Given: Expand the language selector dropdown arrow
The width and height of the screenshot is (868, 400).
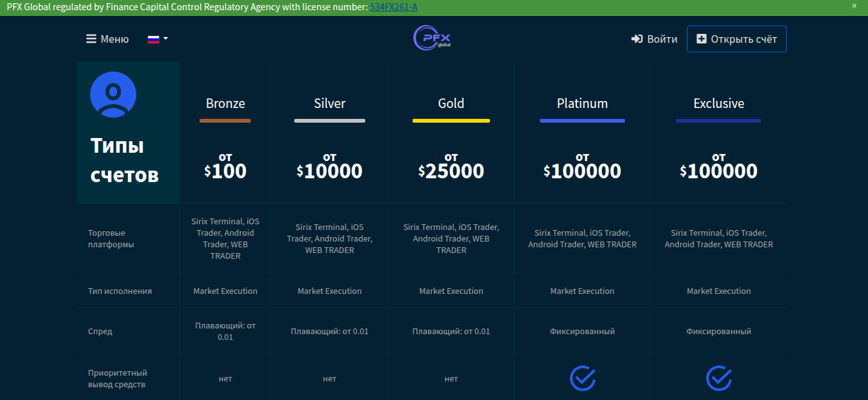Looking at the screenshot, I should coord(164,38).
